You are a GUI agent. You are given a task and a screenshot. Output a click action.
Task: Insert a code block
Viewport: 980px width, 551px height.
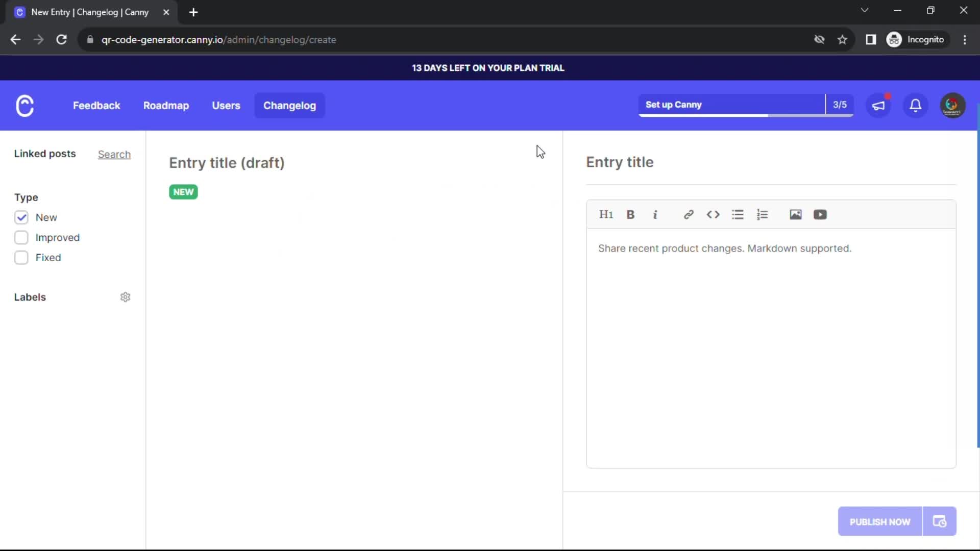(x=713, y=214)
